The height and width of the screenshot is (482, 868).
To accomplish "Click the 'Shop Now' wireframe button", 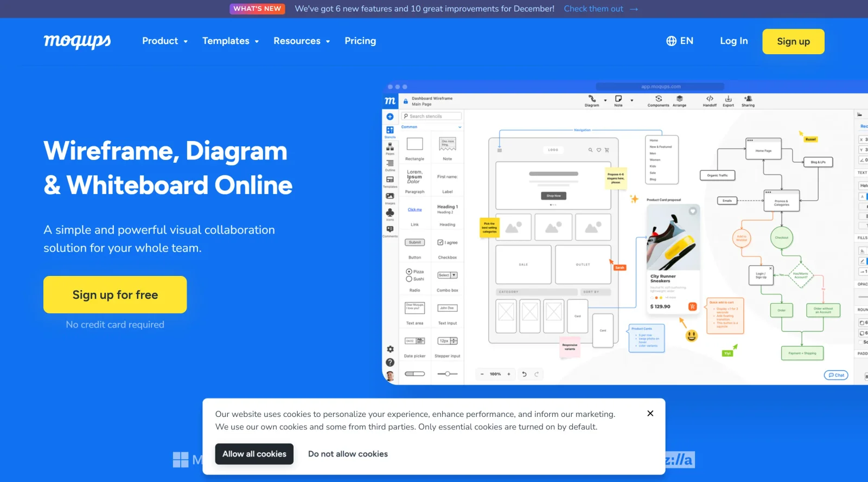I will [x=553, y=196].
